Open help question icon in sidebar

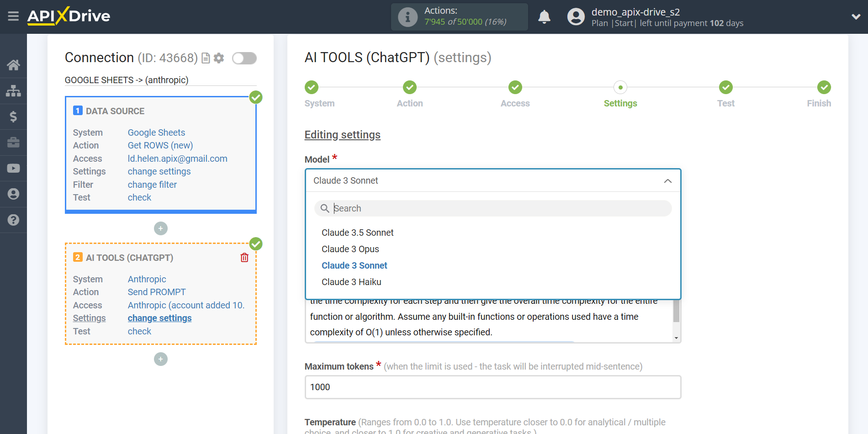(13, 220)
